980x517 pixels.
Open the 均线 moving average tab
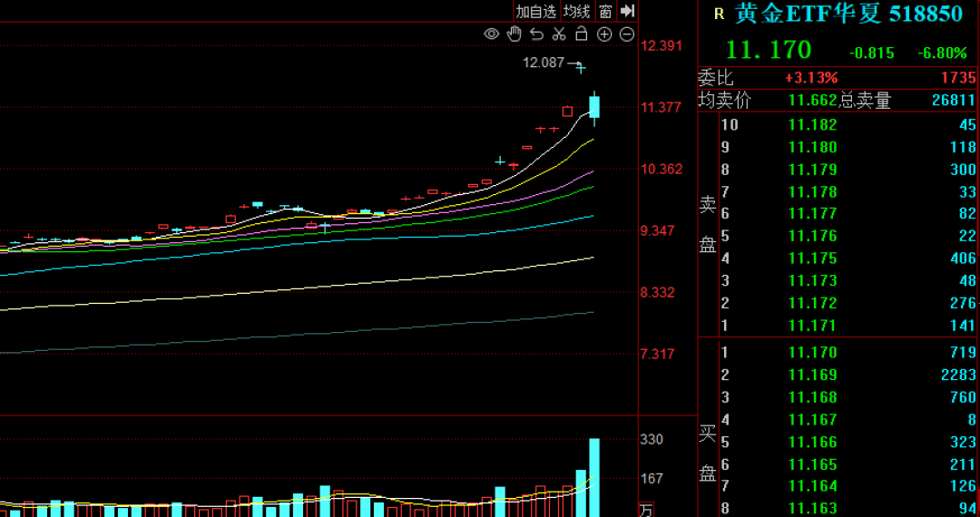point(576,11)
